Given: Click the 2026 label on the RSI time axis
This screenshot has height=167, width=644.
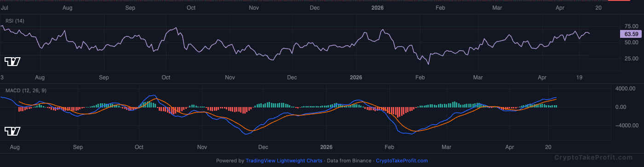Looking at the screenshot, I should [x=356, y=78].
